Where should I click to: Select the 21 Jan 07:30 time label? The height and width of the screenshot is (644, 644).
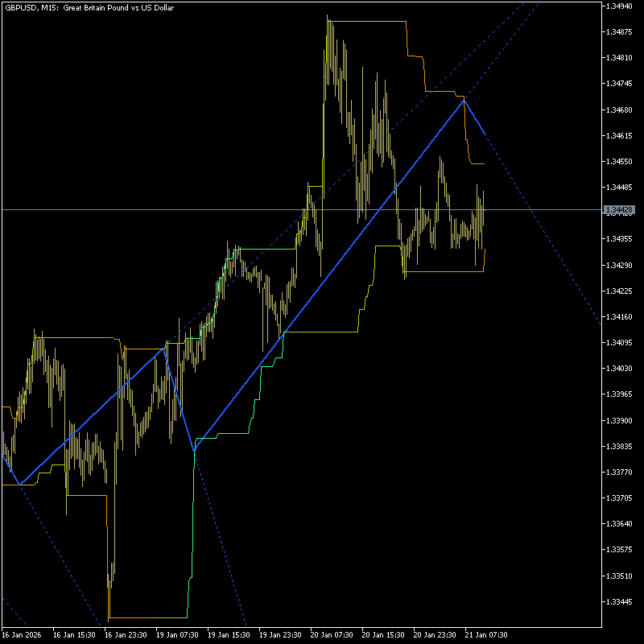point(485,634)
